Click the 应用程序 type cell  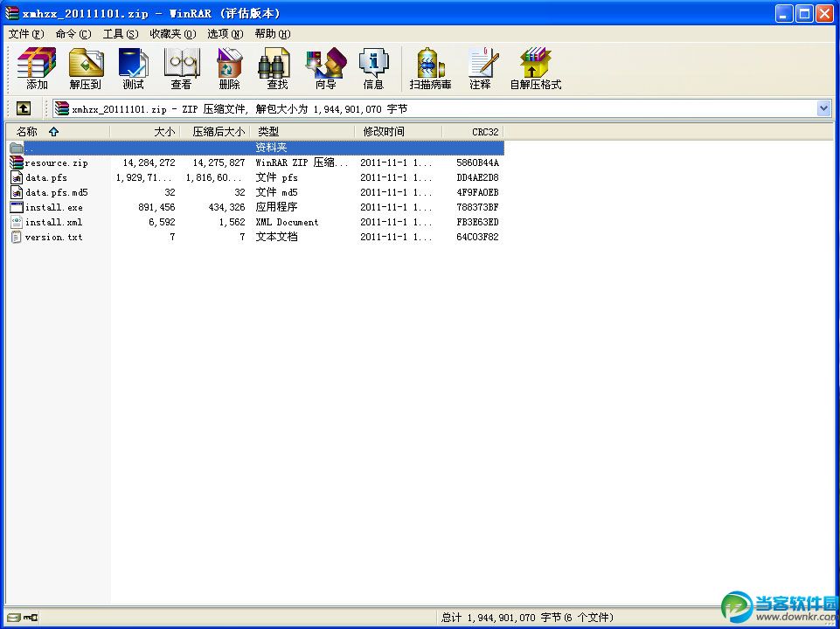[x=276, y=207]
